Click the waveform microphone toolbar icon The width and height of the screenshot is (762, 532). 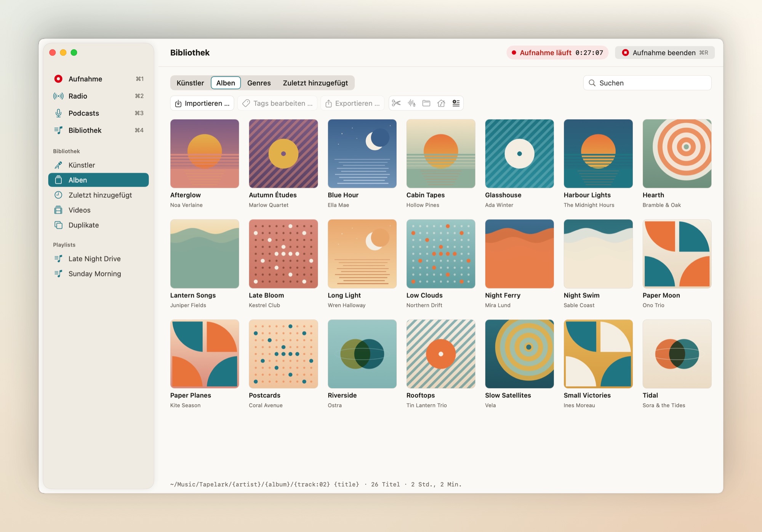(411, 103)
